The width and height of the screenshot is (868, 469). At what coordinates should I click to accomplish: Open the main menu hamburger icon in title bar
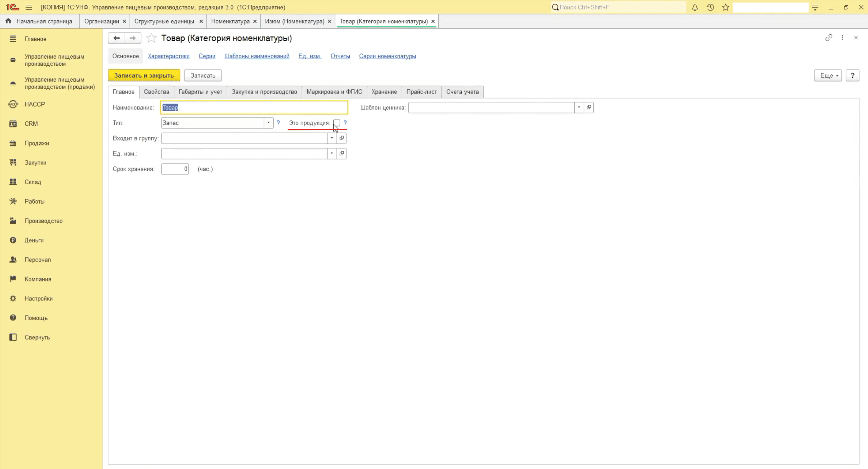tap(29, 7)
